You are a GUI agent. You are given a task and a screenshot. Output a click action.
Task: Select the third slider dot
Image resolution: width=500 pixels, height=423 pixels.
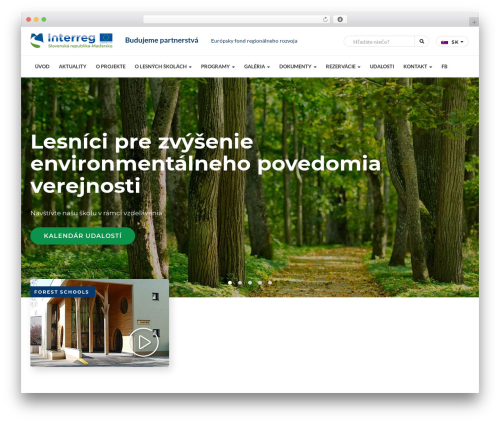pos(250,283)
